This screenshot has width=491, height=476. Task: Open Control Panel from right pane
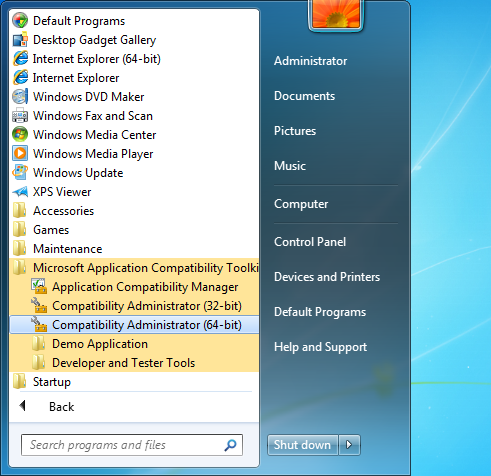pyautogui.click(x=310, y=242)
